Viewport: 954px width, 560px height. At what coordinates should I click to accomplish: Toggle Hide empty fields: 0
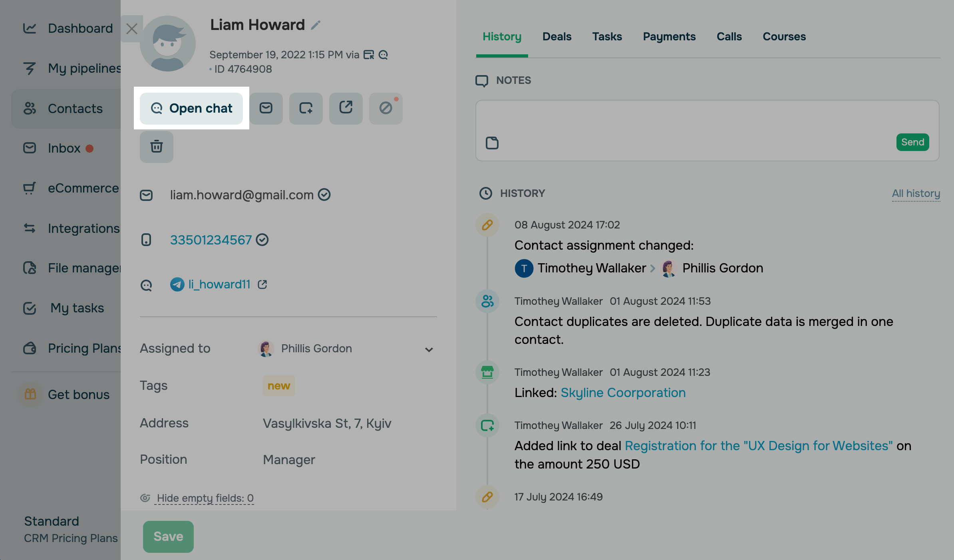[205, 498]
